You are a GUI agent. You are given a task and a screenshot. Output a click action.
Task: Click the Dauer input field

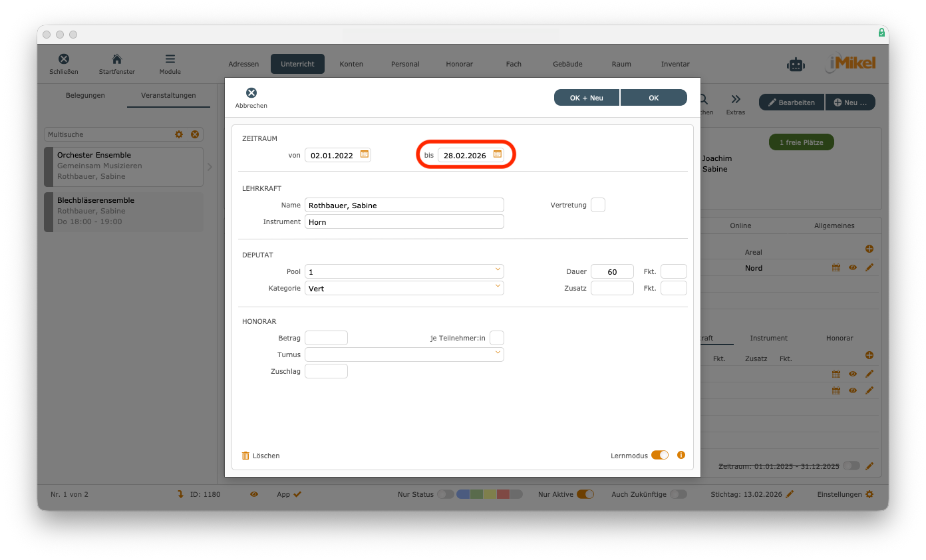(612, 271)
